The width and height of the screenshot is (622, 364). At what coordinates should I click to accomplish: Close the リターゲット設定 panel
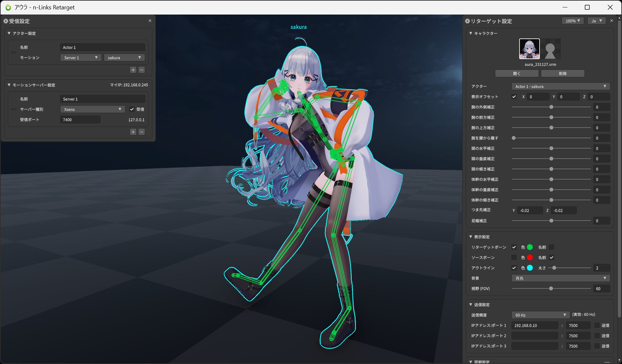point(611,21)
